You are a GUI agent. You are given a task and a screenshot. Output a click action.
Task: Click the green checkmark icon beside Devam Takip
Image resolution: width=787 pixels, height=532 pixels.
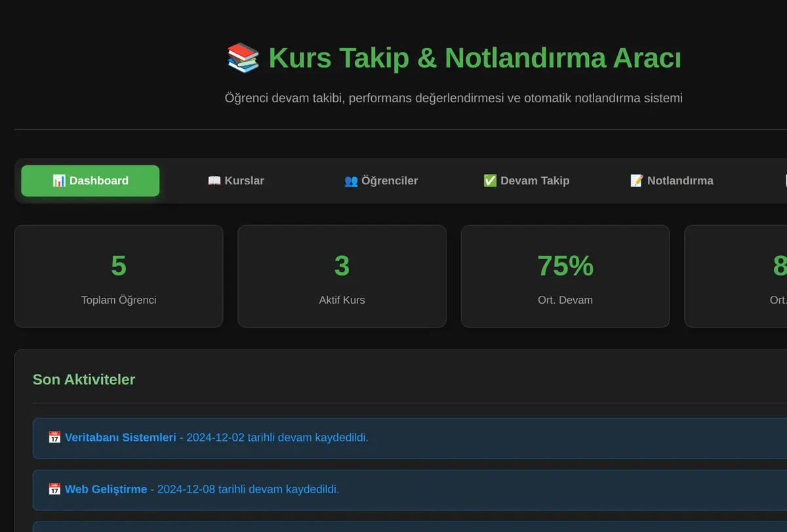click(x=490, y=180)
